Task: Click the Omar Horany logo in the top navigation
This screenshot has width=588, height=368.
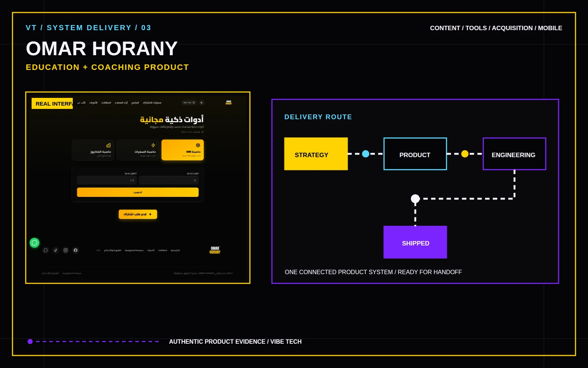Action: click(229, 103)
